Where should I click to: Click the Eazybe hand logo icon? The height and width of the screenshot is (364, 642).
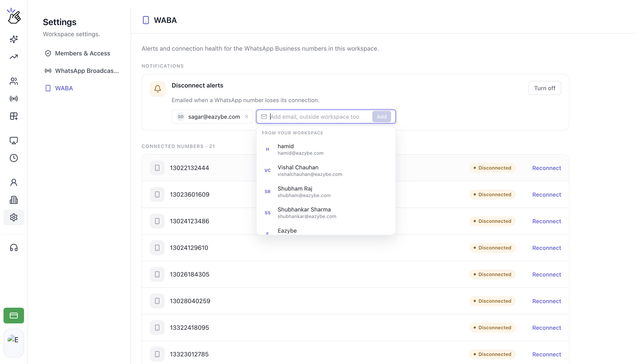[x=14, y=16]
